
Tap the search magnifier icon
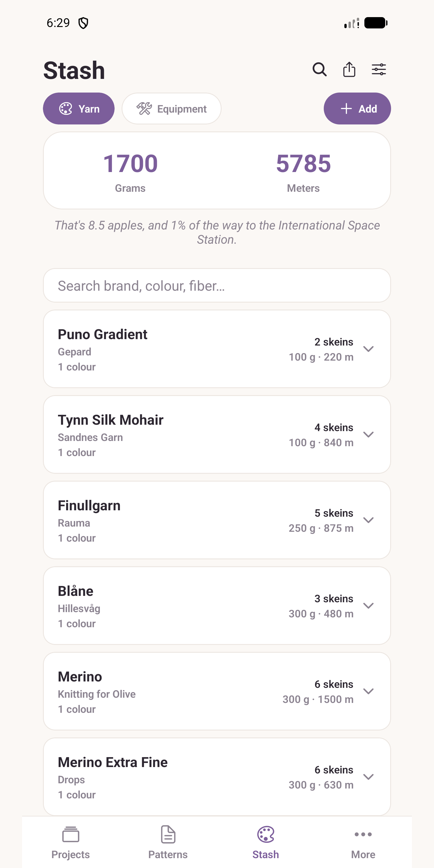point(319,70)
